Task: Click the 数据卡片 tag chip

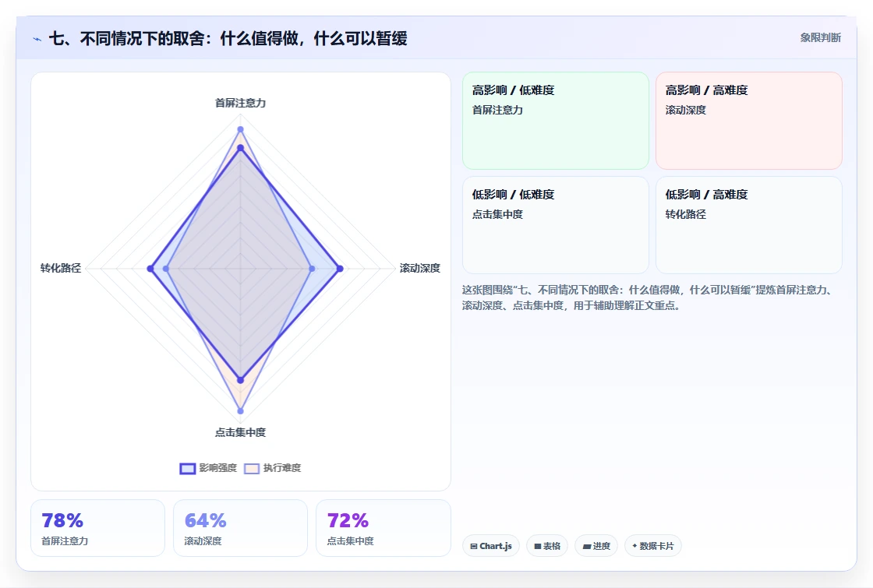Action: tap(653, 546)
